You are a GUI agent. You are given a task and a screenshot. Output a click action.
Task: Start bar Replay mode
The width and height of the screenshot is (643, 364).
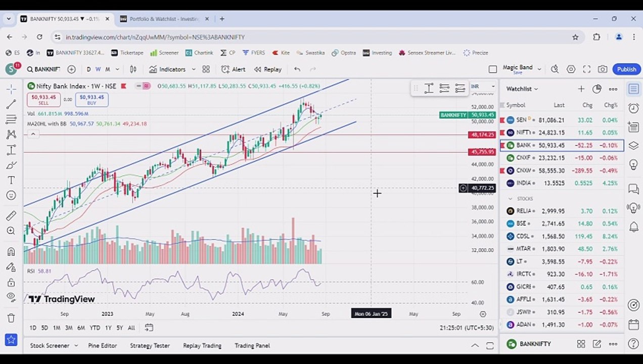click(x=268, y=69)
